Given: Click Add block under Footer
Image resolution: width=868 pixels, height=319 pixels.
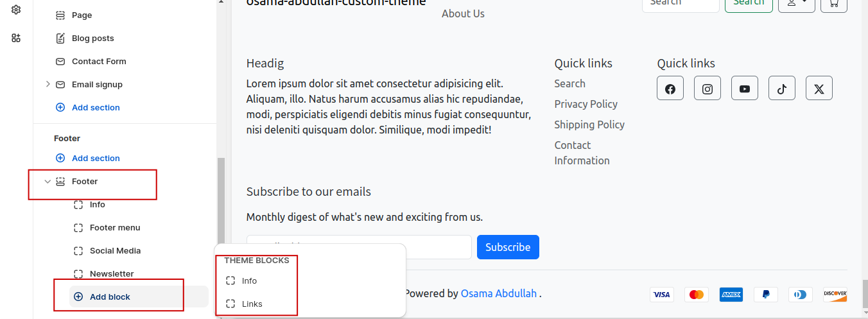Looking at the screenshot, I should coord(110,297).
